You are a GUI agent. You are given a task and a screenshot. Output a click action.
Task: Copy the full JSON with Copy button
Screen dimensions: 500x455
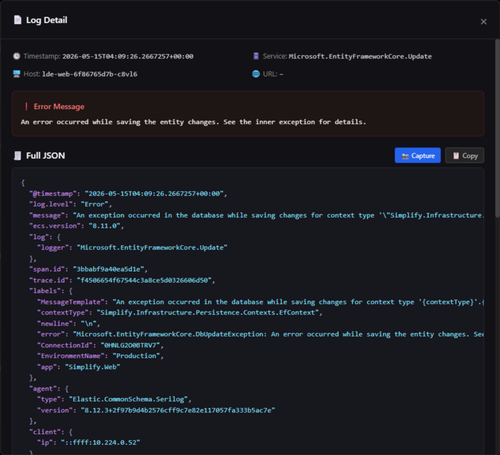pyautogui.click(x=464, y=155)
